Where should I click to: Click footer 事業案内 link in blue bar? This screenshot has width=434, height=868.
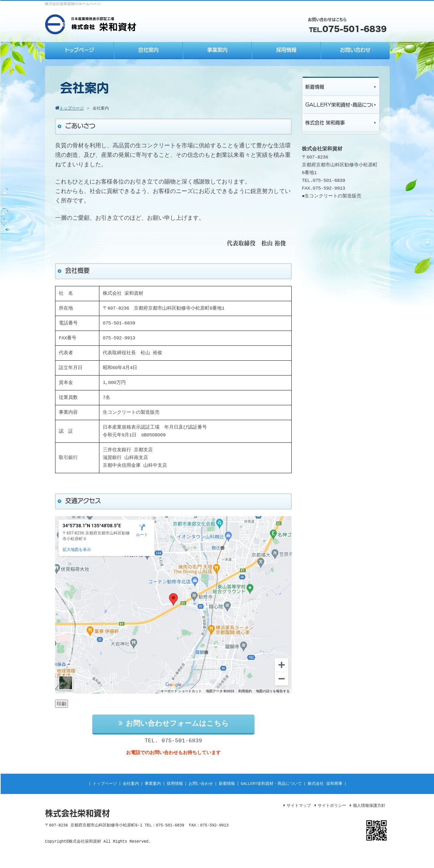(x=153, y=783)
